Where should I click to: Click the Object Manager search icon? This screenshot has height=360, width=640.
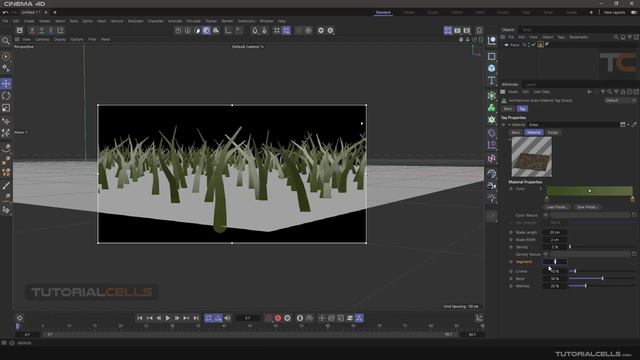[x=616, y=37]
